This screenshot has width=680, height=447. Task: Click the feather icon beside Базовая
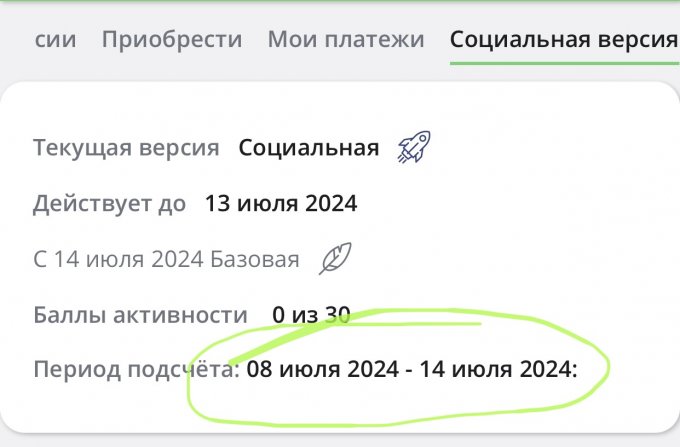(x=335, y=260)
